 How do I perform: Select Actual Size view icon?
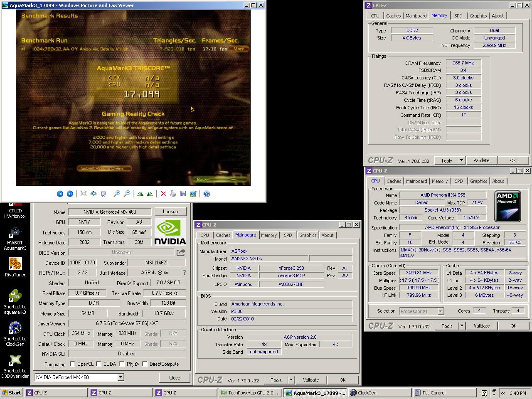tap(94, 194)
